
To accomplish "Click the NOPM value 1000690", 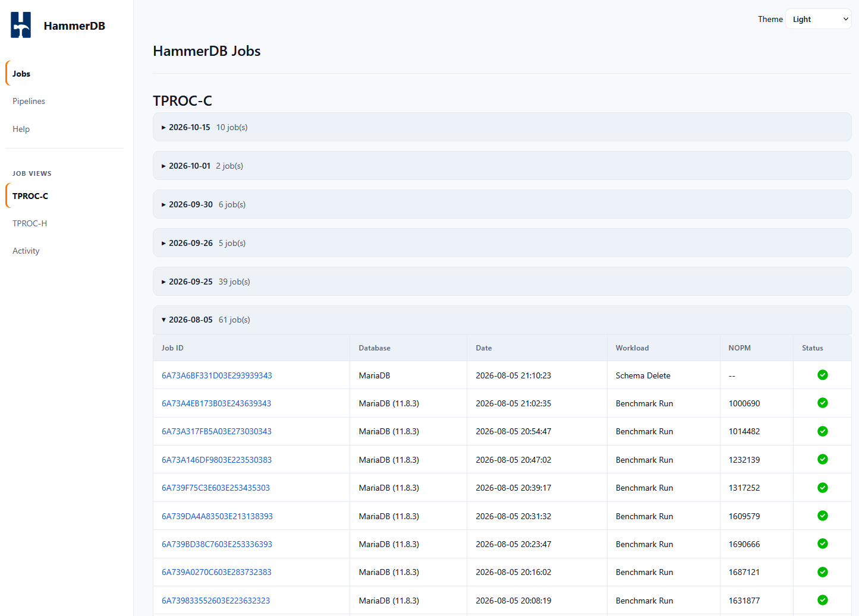I will click(x=744, y=403).
